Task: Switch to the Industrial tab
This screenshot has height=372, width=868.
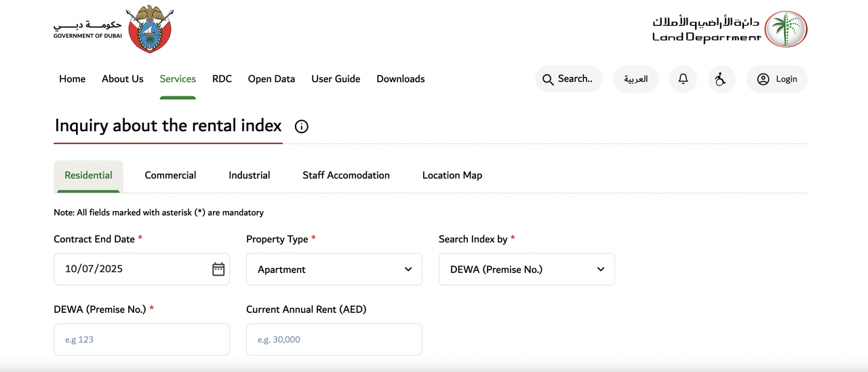Action: [249, 175]
